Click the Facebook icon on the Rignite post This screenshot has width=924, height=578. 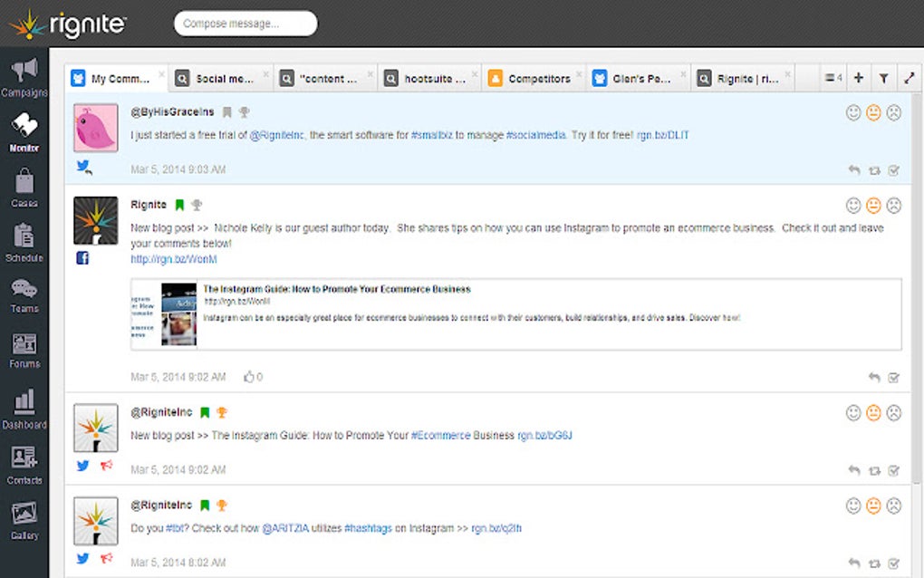(82, 257)
